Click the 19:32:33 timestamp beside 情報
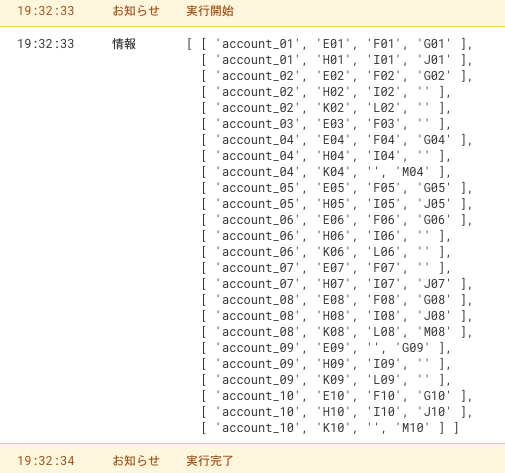The image size is (505, 473). click(x=46, y=44)
